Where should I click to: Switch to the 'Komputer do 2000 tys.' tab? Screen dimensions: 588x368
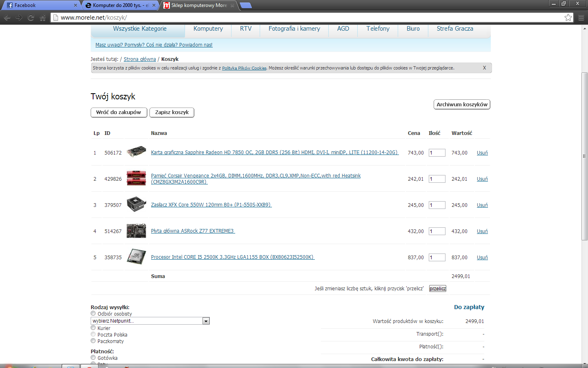(x=120, y=5)
